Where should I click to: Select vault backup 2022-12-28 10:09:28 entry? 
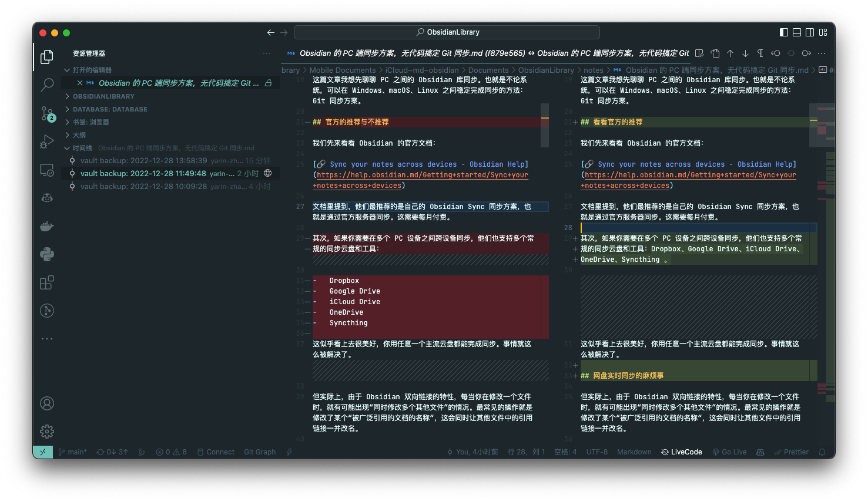pyautogui.click(x=170, y=186)
